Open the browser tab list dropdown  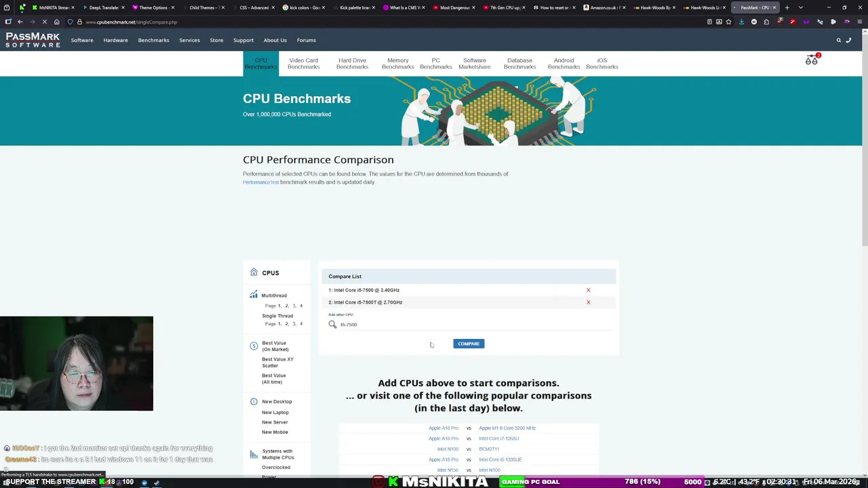801,7
